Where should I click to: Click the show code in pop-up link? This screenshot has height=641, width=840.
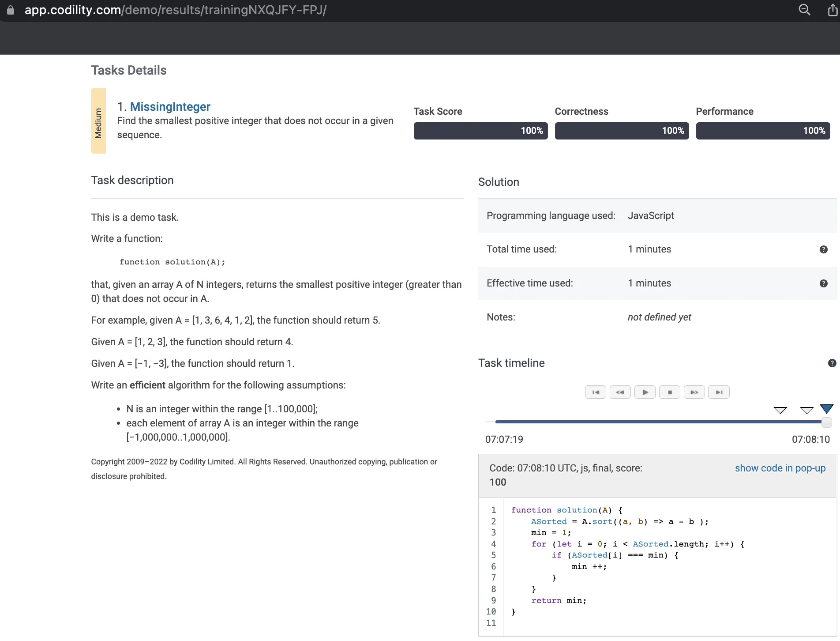point(780,468)
